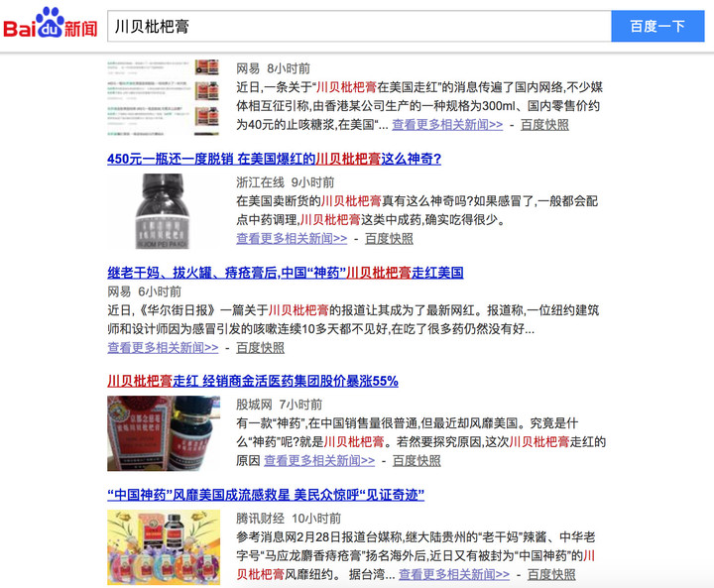Open 百度快照 for the 股城网 result
The image size is (714, 588).
416,461
